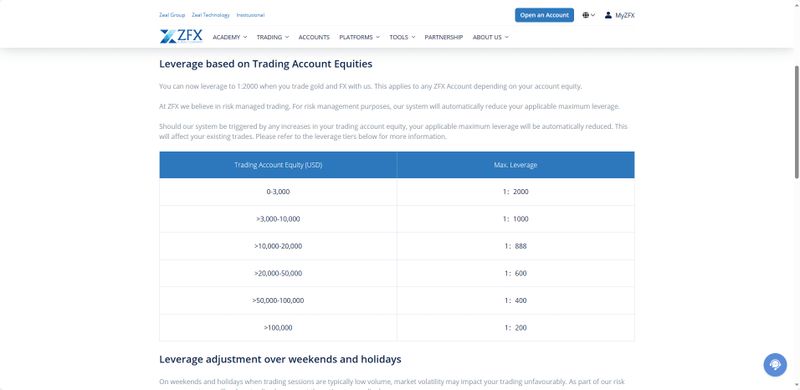The image size is (800, 390).
Task: Click the '>100,000' equity cell
Action: tap(278, 328)
